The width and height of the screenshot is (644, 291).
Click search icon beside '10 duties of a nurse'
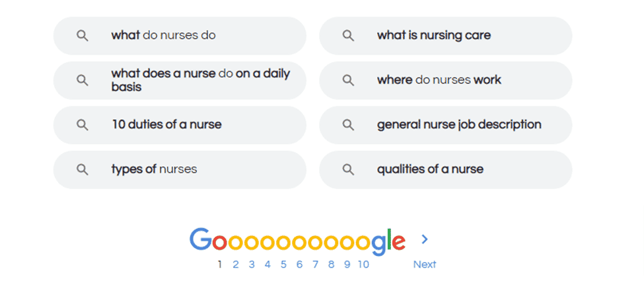tap(83, 125)
